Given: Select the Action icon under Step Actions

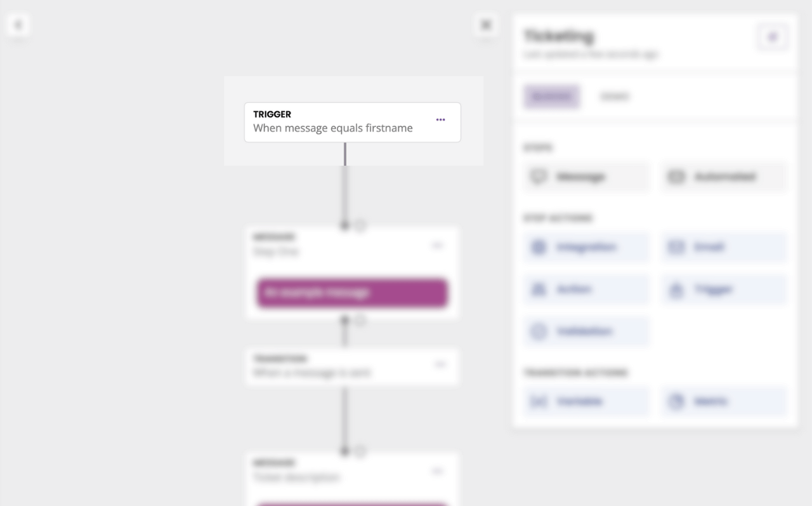Looking at the screenshot, I should (539, 289).
